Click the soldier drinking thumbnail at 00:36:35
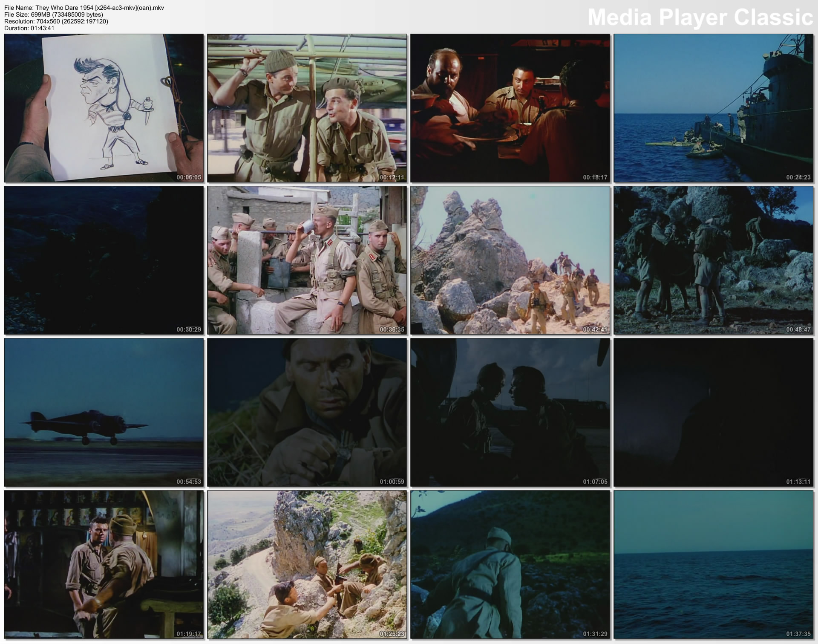The width and height of the screenshot is (818, 644). (307, 260)
